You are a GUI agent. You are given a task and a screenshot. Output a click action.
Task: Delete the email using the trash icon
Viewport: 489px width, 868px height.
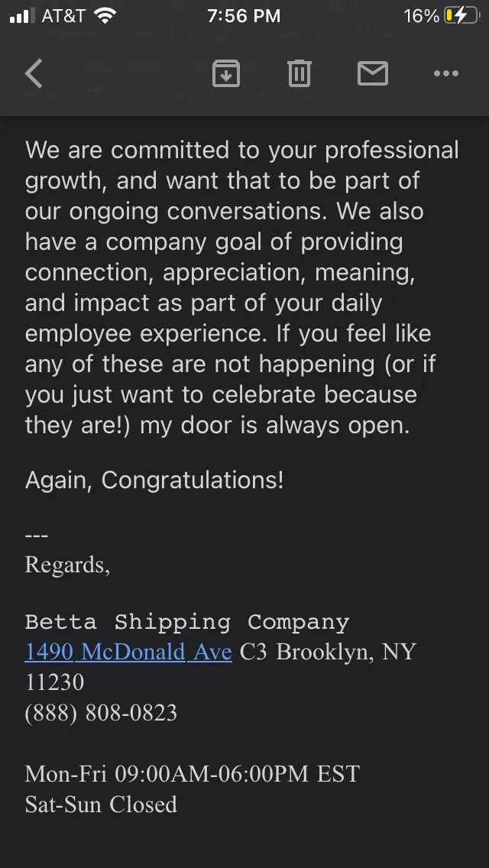[300, 73]
